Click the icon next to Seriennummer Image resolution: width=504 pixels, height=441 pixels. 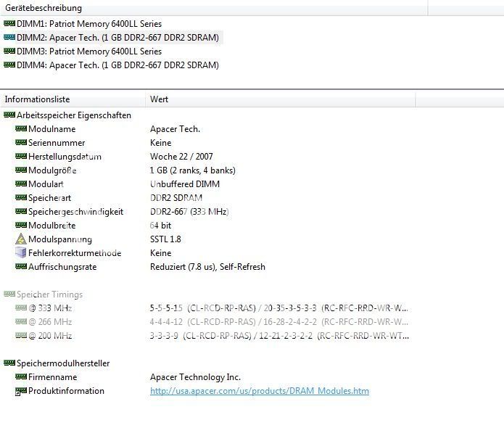[x=21, y=142]
